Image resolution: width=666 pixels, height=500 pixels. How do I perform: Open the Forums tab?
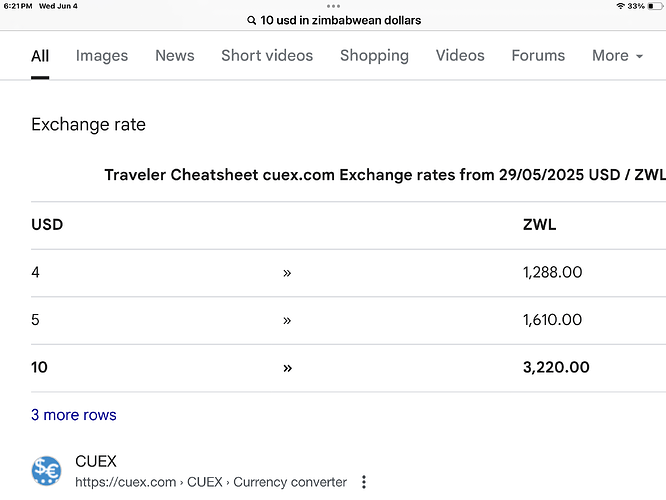pyautogui.click(x=538, y=56)
